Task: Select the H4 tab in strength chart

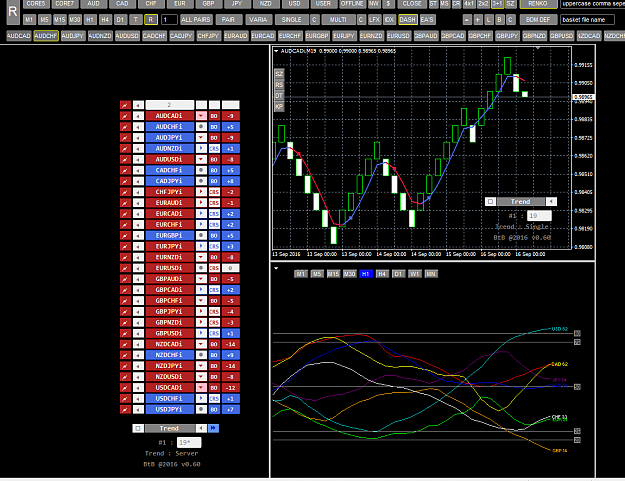Action: (x=382, y=274)
